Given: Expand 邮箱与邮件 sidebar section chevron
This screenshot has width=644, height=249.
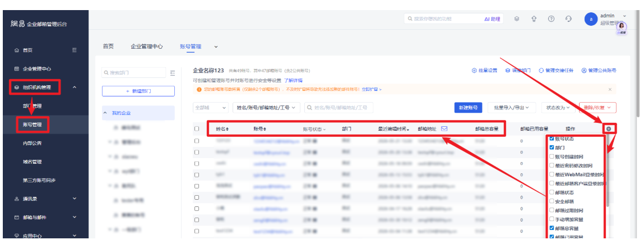Looking at the screenshot, I should click(75, 218).
